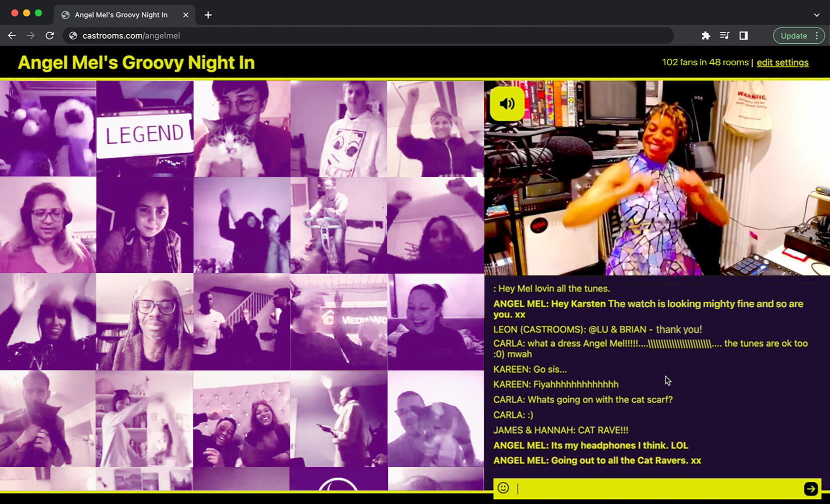830x504 pixels.
Task: Select the fan tile with person on exercise bike
Action: pos(339,225)
